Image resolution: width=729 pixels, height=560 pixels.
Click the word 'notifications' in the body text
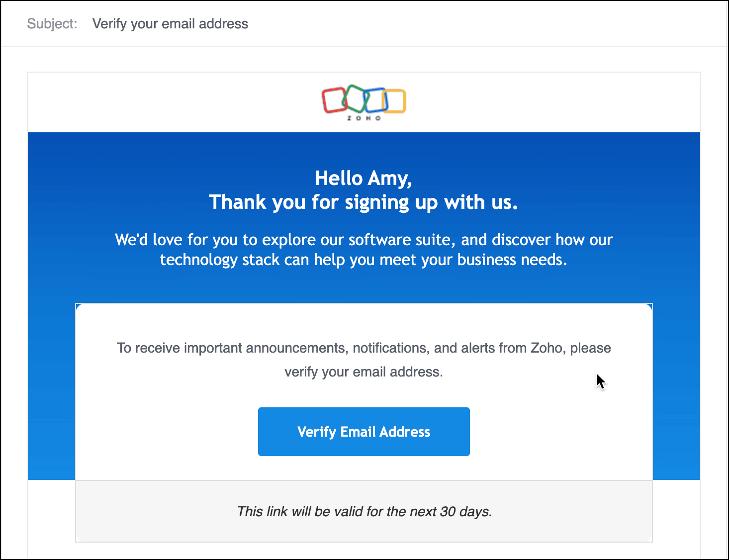click(x=390, y=348)
